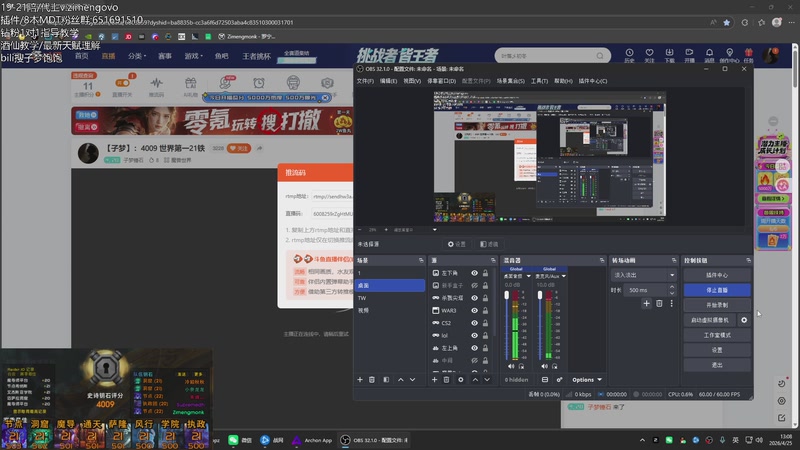Screen dimensions: 800x450
Task: Open the 帮助(H) menu in OBS
Action: (563, 81)
